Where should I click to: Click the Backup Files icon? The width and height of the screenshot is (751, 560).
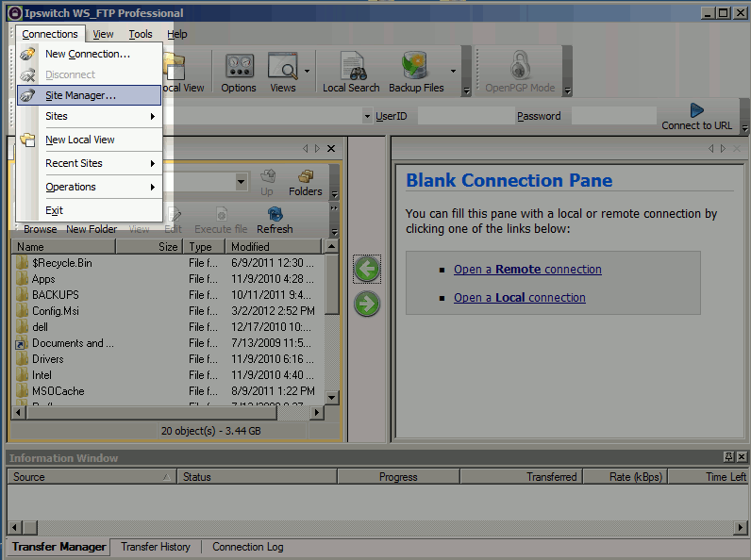pos(415,67)
